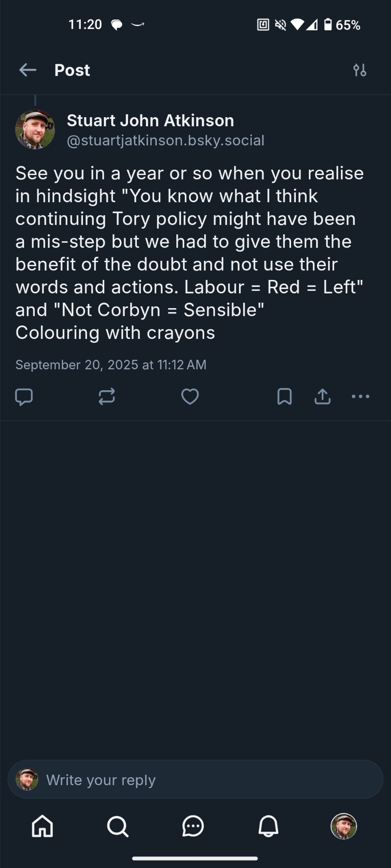Open the Chat messages tab
Viewport: 391px width, 868px height.
point(193,826)
